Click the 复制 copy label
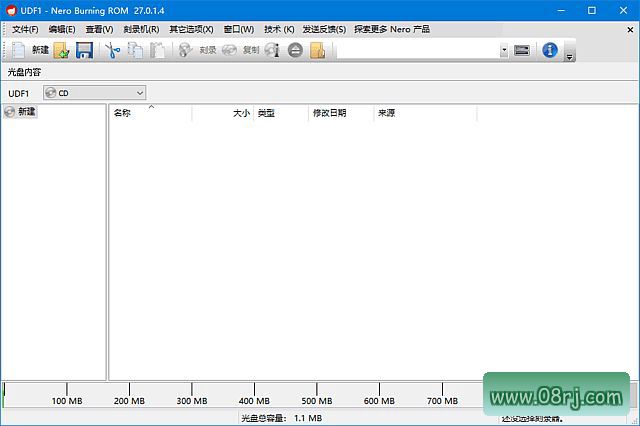Viewport: 640px width, 426px height. (251, 50)
